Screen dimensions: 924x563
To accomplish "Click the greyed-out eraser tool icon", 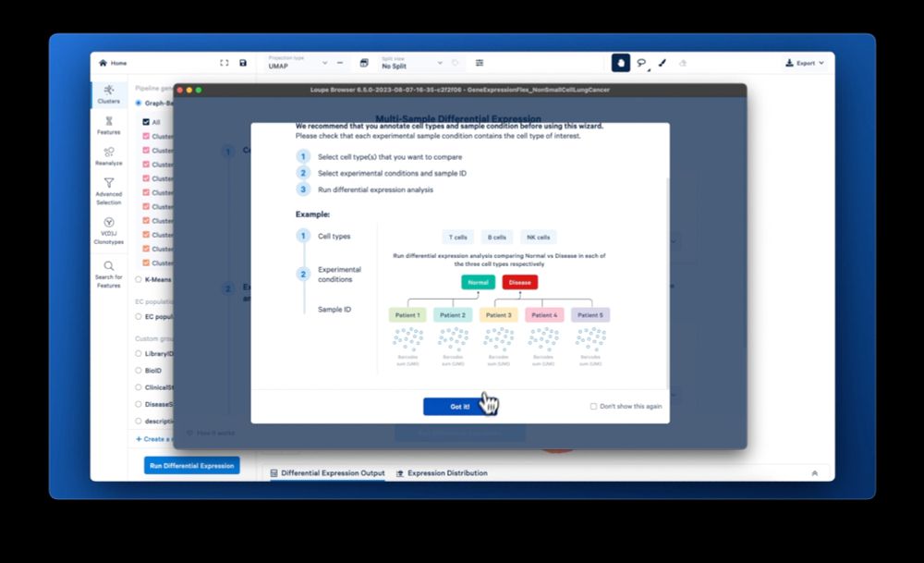I will pyautogui.click(x=683, y=63).
